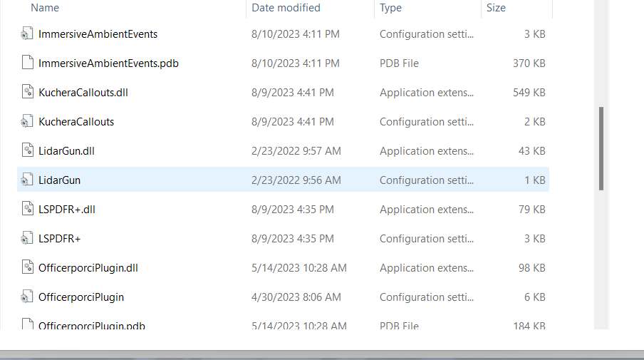Click the LidarGun configuration file icon
The width and height of the screenshot is (644, 360).
(x=27, y=180)
